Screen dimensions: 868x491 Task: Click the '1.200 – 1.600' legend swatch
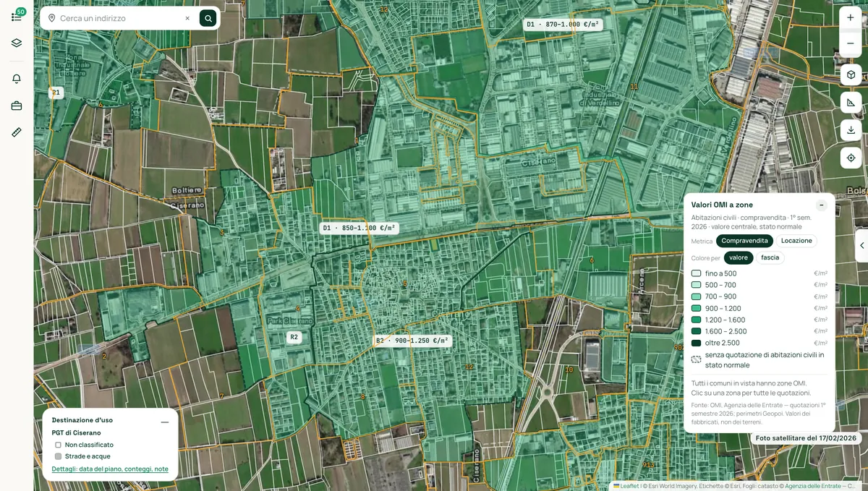pyautogui.click(x=696, y=320)
